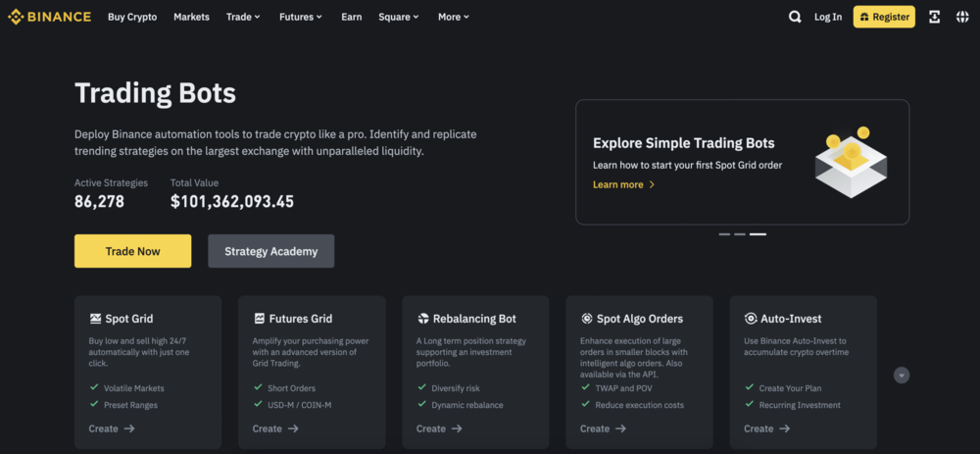This screenshot has width=980, height=454.
Task: Select the first banner carousel indicator
Action: point(724,234)
